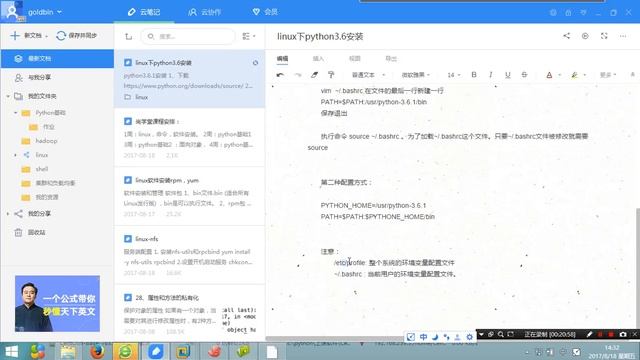Open the more formatting dropdown
640x360 pixels.
608,75
